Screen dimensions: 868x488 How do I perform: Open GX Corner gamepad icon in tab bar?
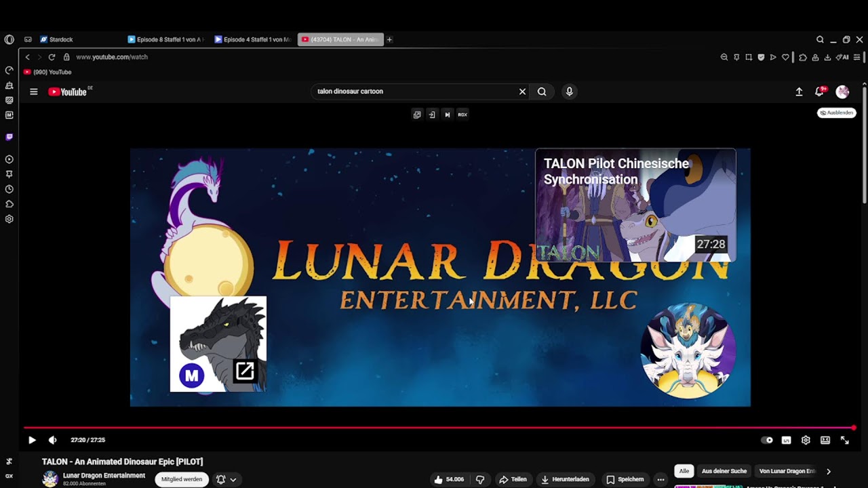[28, 39]
